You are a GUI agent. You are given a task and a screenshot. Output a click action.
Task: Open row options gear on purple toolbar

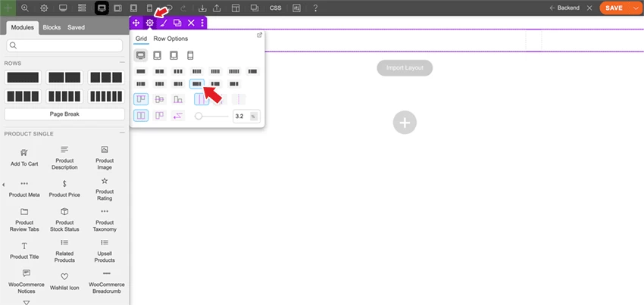[150, 23]
